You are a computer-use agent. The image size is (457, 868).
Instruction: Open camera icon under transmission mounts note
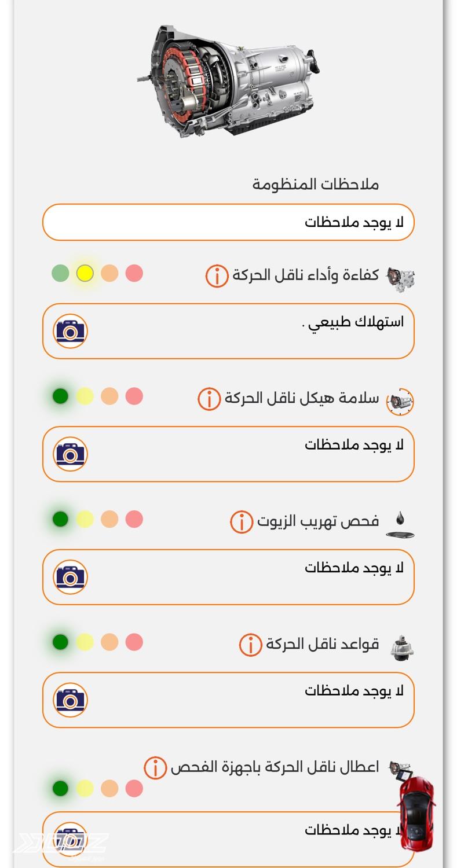click(x=70, y=700)
